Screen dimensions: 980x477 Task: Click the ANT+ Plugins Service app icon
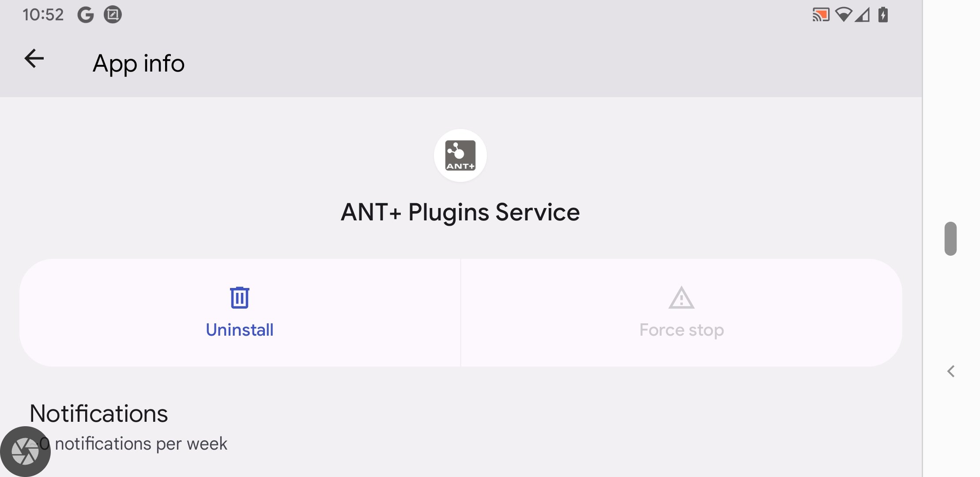click(x=460, y=155)
